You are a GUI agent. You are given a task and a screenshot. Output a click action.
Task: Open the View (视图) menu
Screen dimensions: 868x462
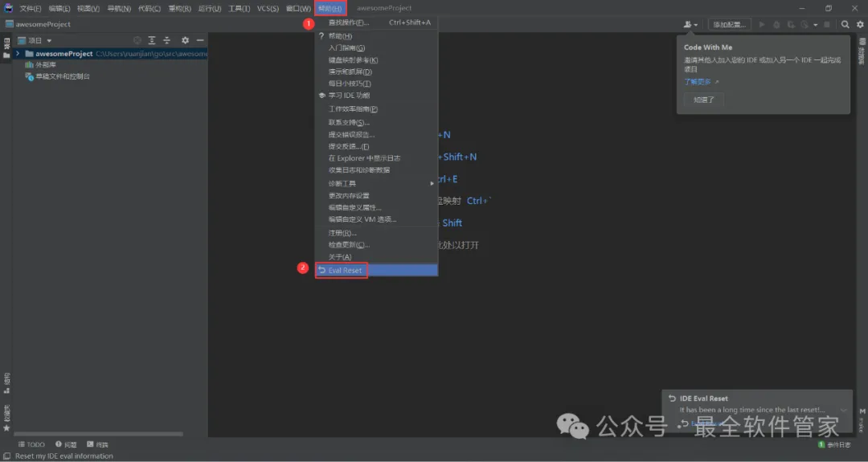coord(88,8)
